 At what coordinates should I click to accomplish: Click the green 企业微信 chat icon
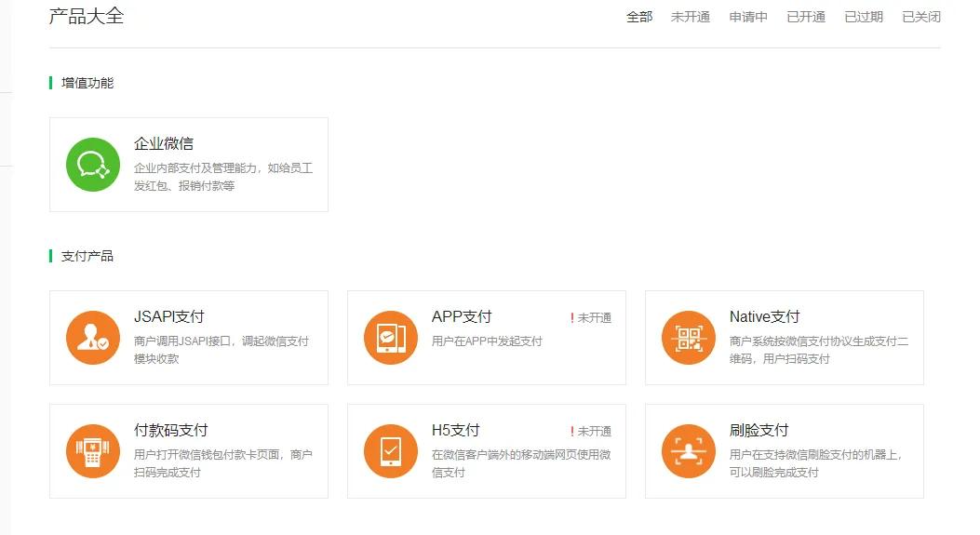point(93,165)
